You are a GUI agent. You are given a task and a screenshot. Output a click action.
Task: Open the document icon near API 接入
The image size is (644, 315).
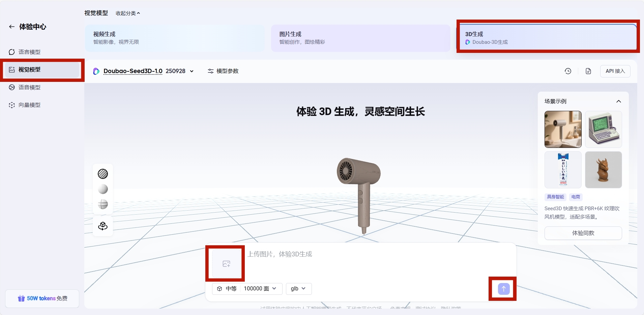pos(588,71)
